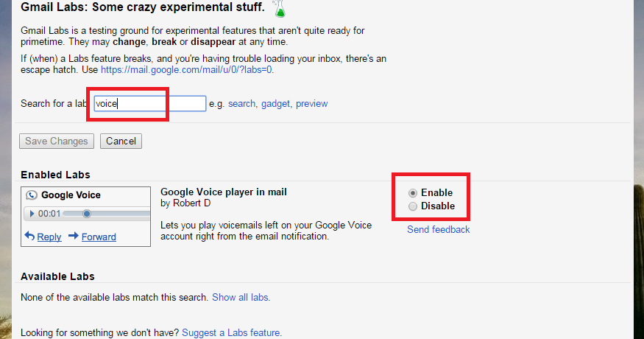Click the Forward link in Google Voice preview
This screenshot has height=339, width=644.
99,237
